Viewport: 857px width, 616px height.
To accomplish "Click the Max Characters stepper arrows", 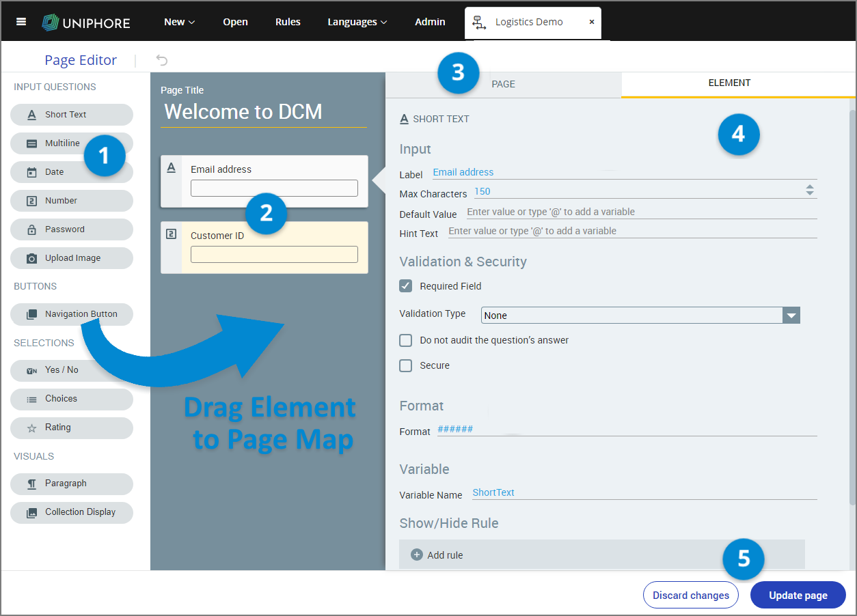I will (810, 190).
